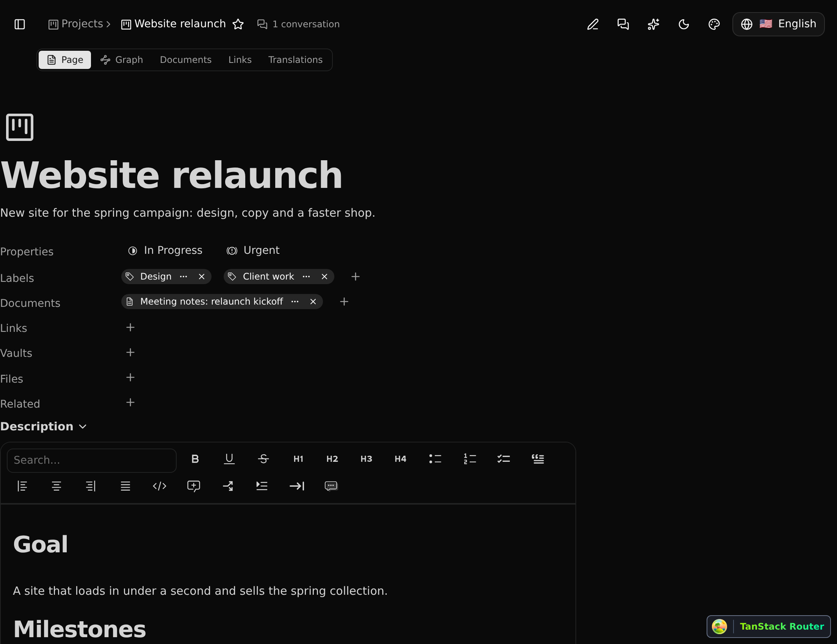Insert a numbered list

click(469, 459)
